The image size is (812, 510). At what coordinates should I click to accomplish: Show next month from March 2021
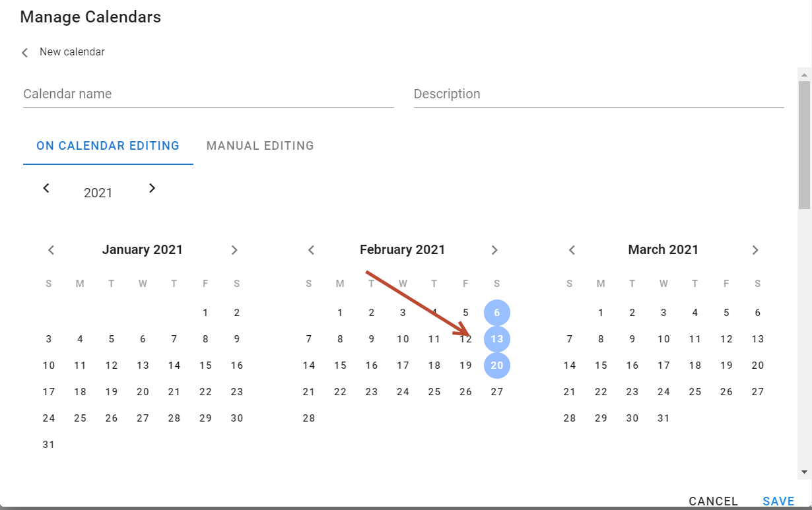tap(755, 250)
